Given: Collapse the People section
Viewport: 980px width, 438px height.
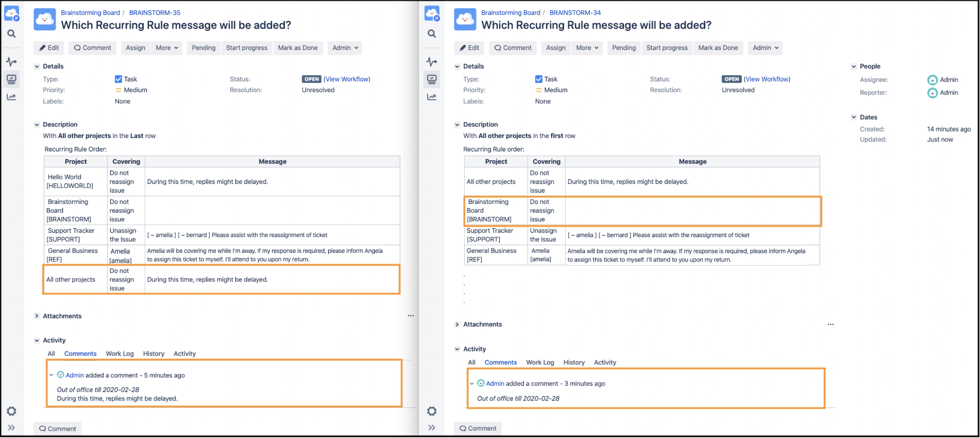Looking at the screenshot, I should click(x=854, y=66).
